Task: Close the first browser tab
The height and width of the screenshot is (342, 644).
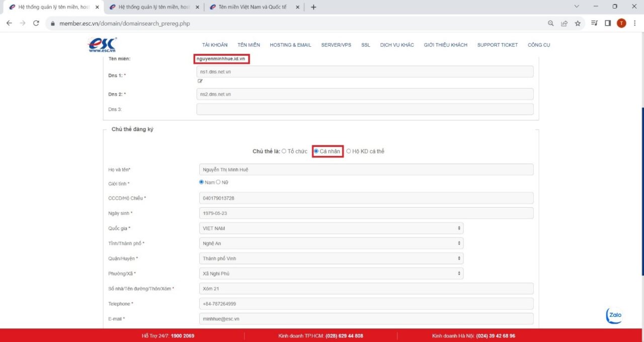Action: (x=97, y=8)
